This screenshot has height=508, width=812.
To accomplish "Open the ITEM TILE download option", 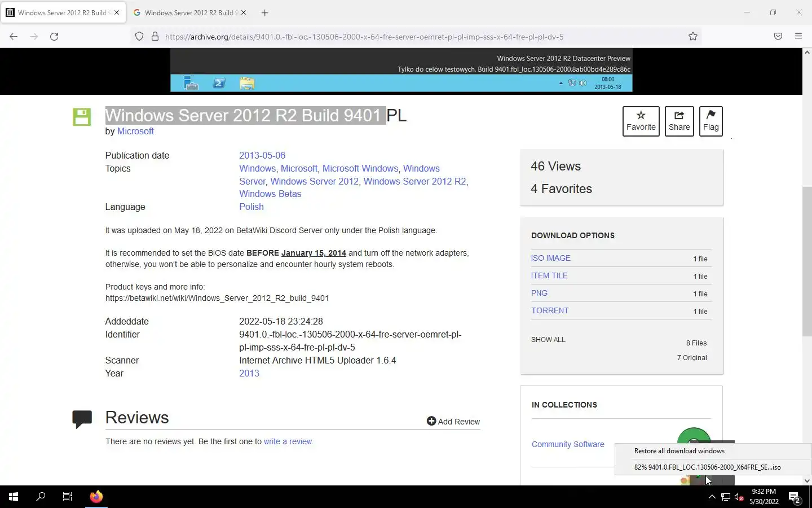I will click(x=549, y=275).
